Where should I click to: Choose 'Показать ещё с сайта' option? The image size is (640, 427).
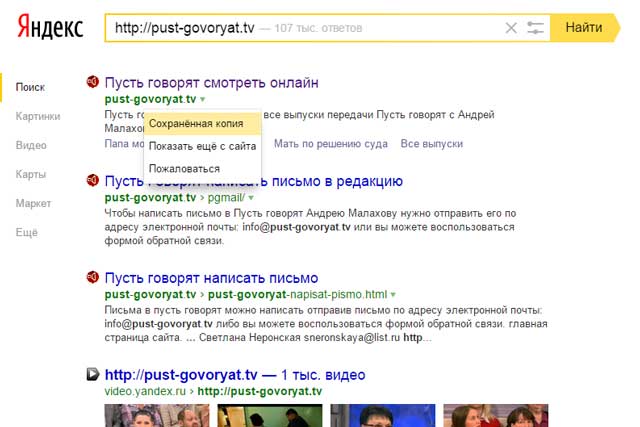point(202,146)
